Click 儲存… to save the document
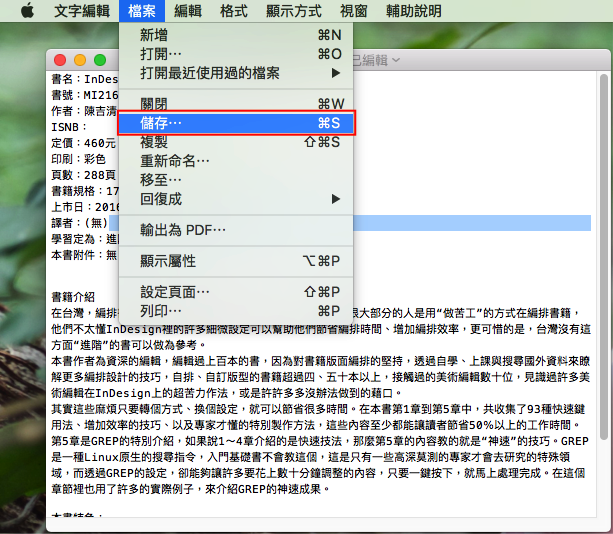This screenshot has height=534, width=613. tap(236, 123)
